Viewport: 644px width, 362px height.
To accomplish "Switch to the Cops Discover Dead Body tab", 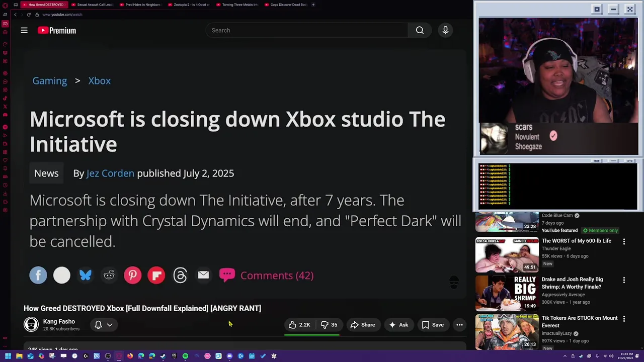I will (x=285, y=5).
